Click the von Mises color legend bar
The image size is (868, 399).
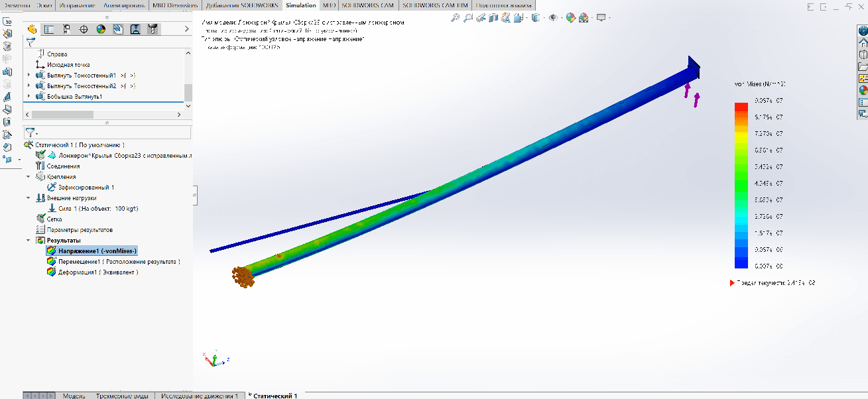[x=741, y=185]
